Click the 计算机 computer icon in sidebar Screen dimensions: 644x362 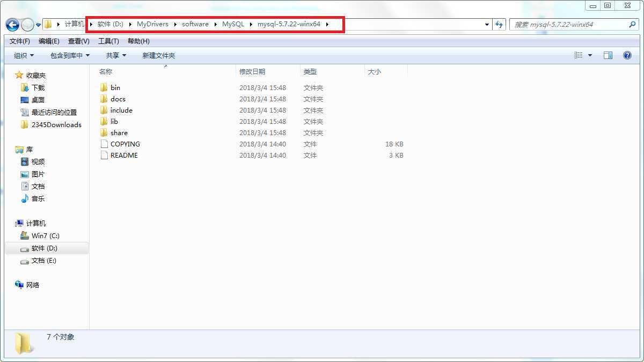pyautogui.click(x=19, y=223)
